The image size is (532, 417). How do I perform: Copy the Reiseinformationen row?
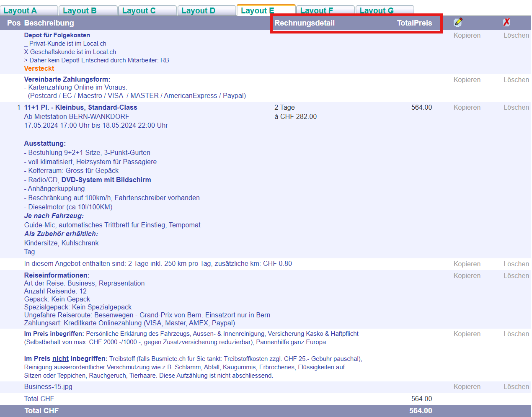pyautogui.click(x=467, y=276)
